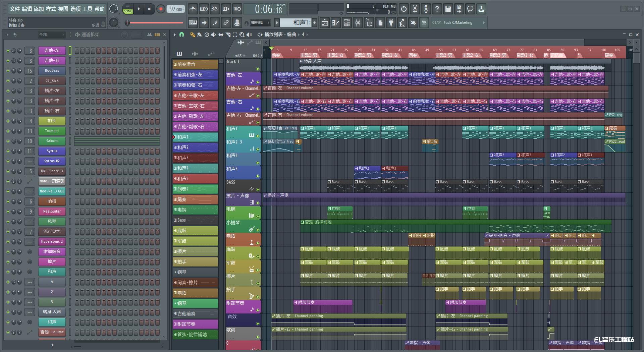644x352 pixels.
Task: Toggle countdown before recording icon
Action: [x=215, y=9]
